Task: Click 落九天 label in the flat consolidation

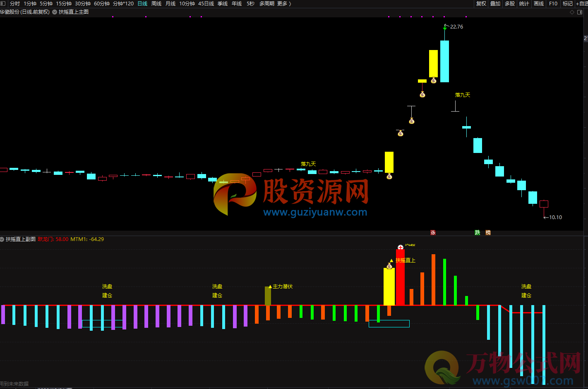Action: coord(308,164)
